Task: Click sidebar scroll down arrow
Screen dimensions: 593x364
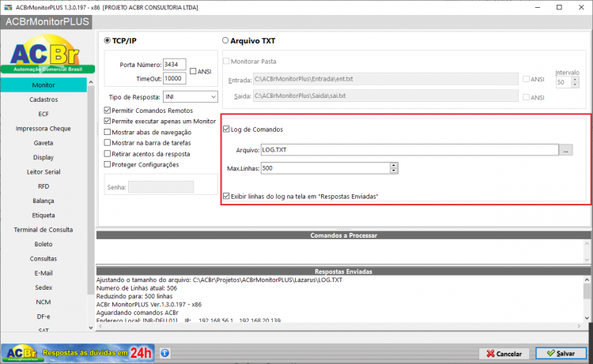Action: [x=91, y=328]
